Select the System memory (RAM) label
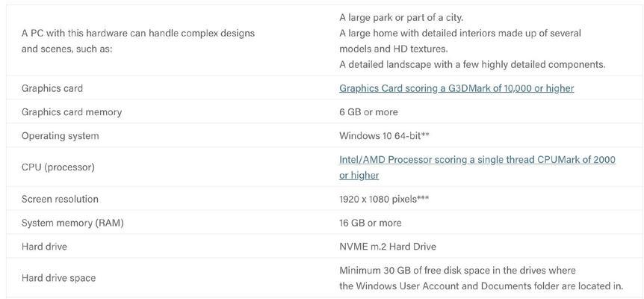The width and height of the screenshot is (644, 299). tap(72, 223)
